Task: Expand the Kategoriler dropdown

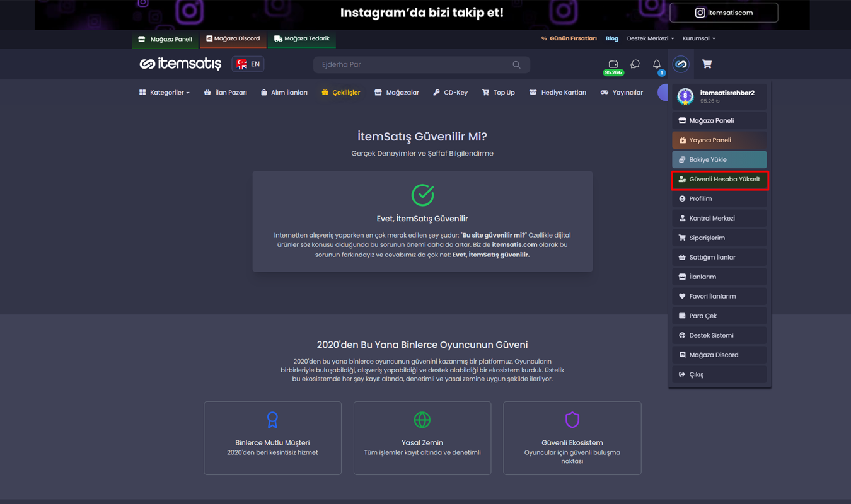Action: (x=165, y=93)
